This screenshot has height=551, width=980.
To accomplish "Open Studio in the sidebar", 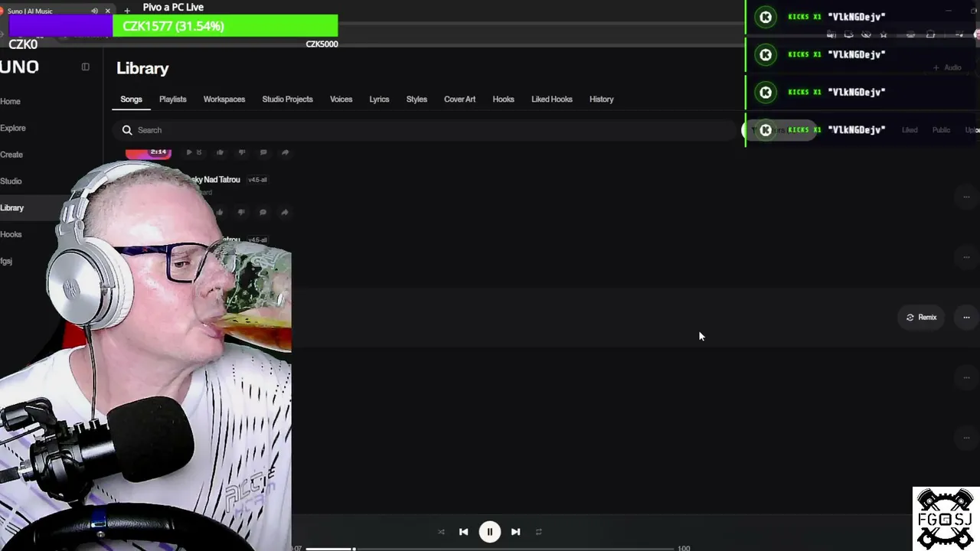I will coord(11,181).
